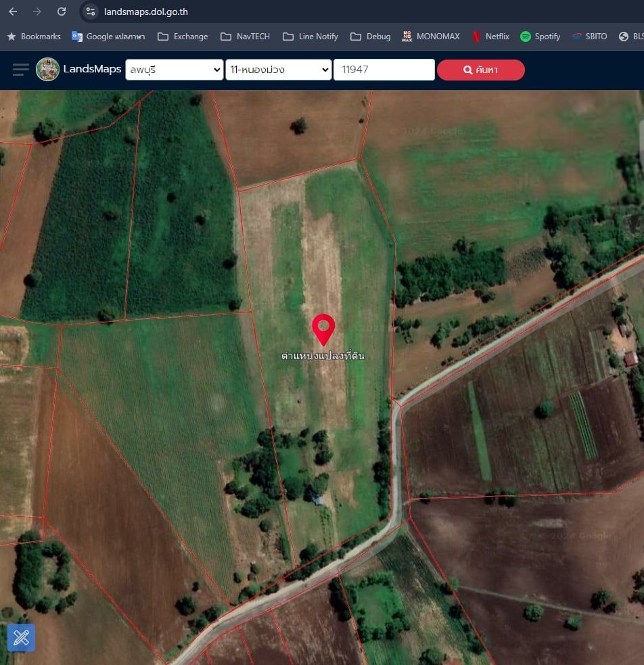644x665 pixels.
Task: Expand the district dropdown 11-หนองม่วง
Action: (279, 70)
